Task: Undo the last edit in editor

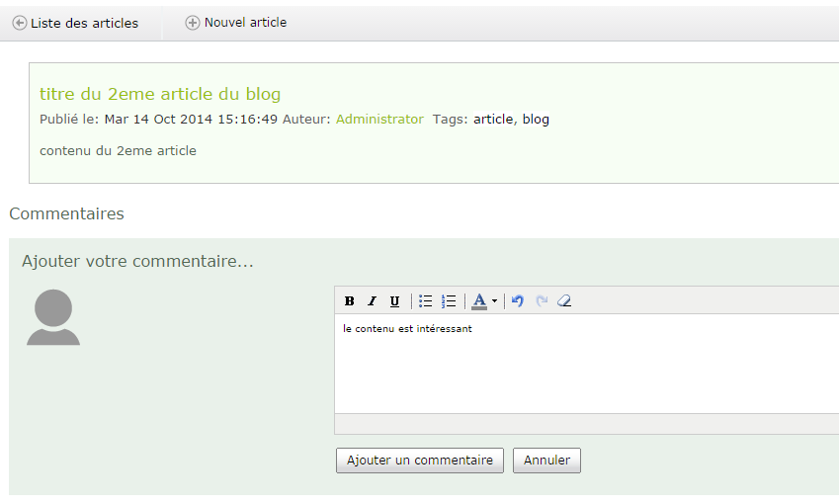Action: 518,301
